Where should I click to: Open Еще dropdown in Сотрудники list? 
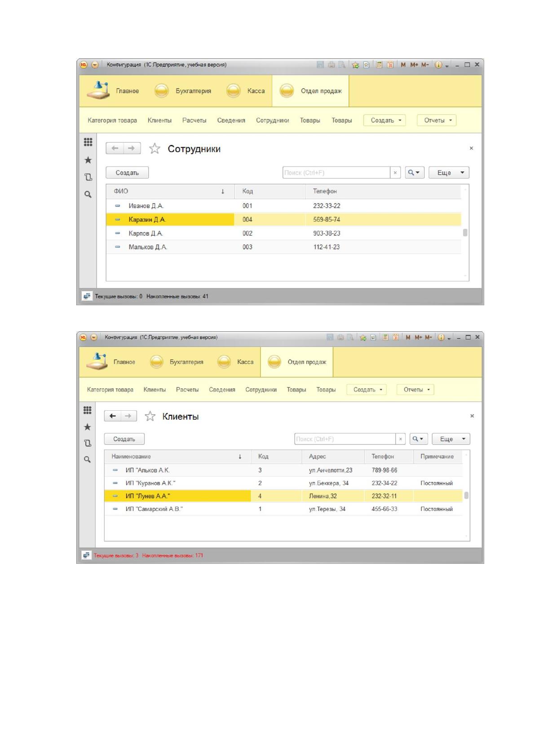(x=449, y=173)
